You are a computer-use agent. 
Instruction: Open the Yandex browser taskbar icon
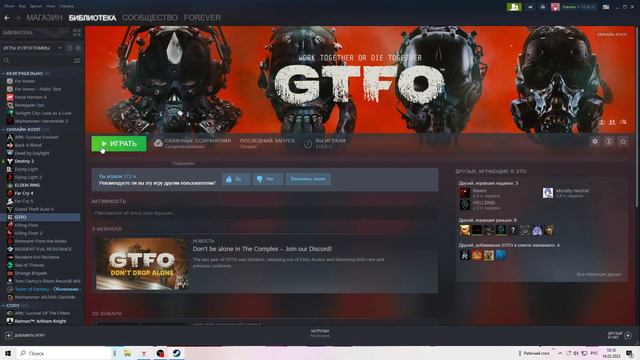coord(144,353)
